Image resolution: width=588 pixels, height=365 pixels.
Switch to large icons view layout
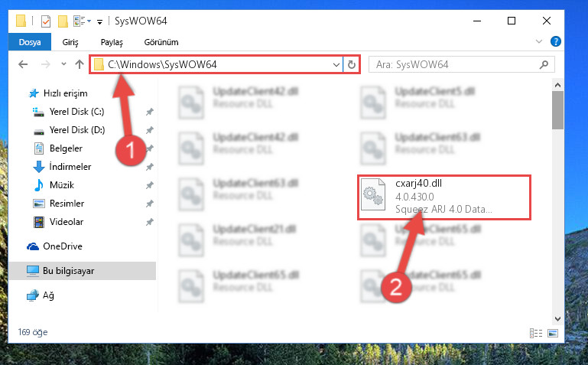coord(553,333)
